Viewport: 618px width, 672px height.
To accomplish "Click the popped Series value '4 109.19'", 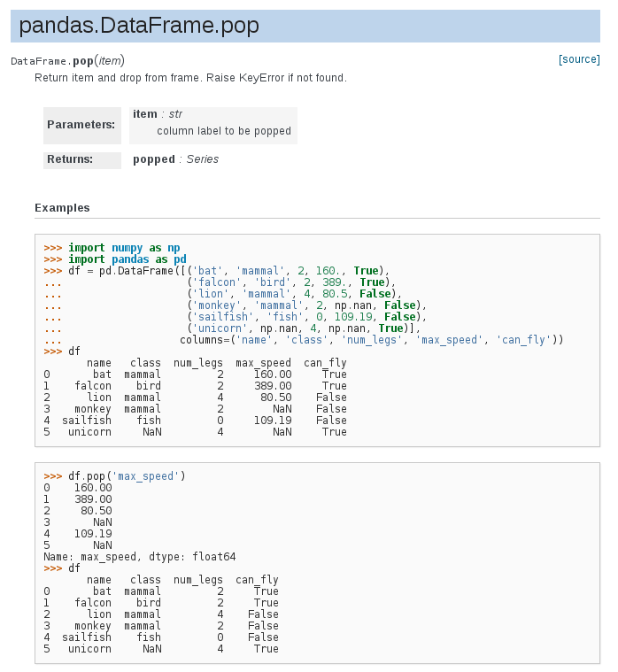I will pos(78,534).
